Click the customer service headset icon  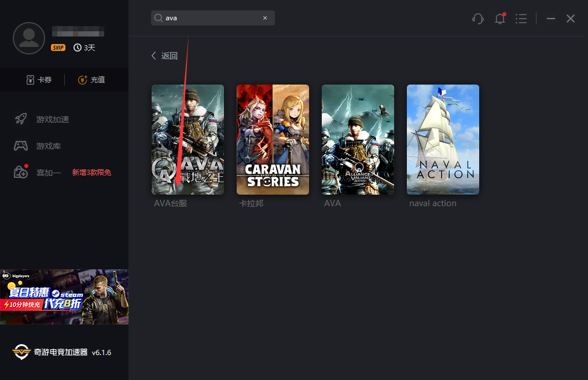pyautogui.click(x=478, y=19)
